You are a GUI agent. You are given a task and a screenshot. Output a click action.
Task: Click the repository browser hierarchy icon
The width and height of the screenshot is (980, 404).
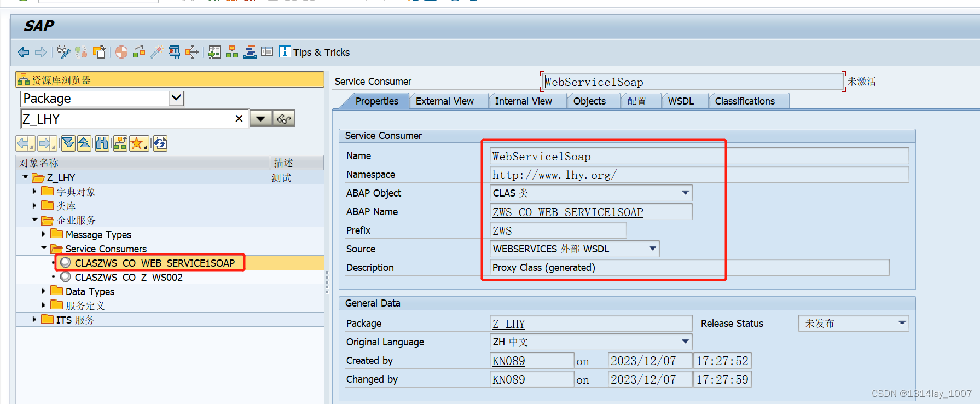23,80
